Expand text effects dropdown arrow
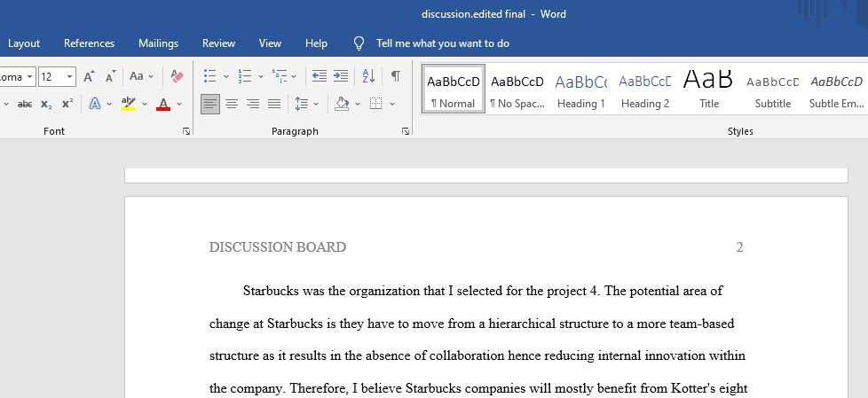The image size is (868, 398). point(109,104)
